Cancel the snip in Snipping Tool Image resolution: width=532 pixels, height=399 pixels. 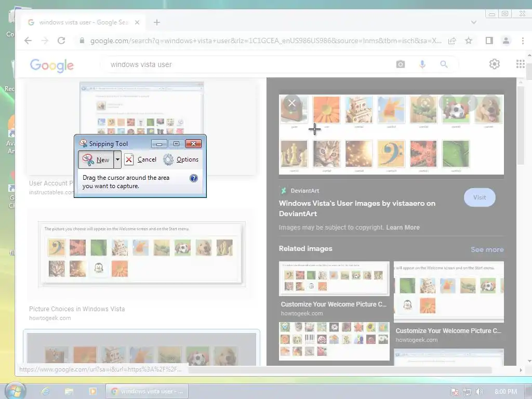(x=140, y=159)
